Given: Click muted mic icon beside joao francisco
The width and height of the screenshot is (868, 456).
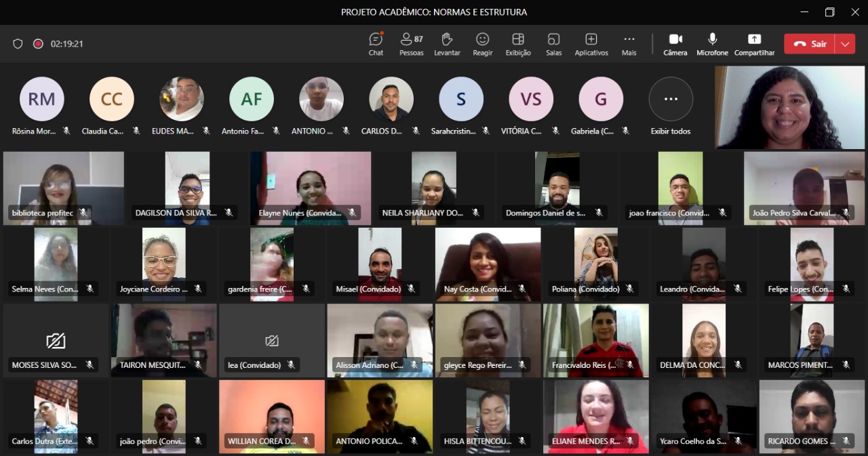Looking at the screenshot, I should [x=722, y=213].
